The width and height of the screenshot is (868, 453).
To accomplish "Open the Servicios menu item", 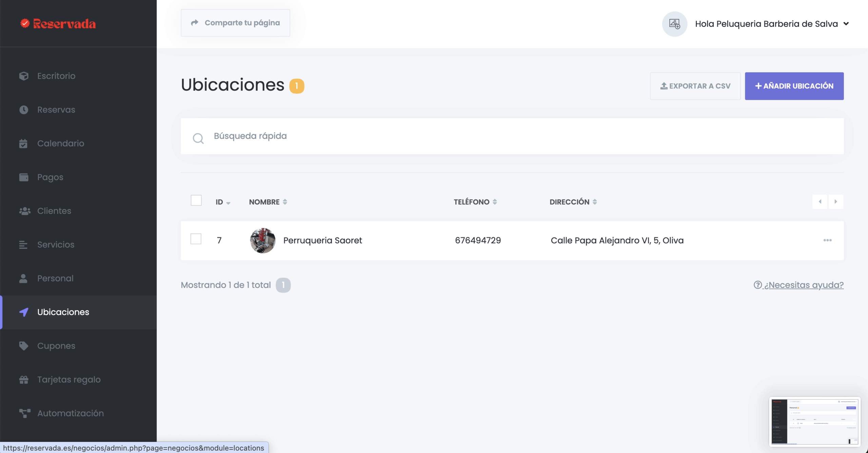I will click(56, 245).
